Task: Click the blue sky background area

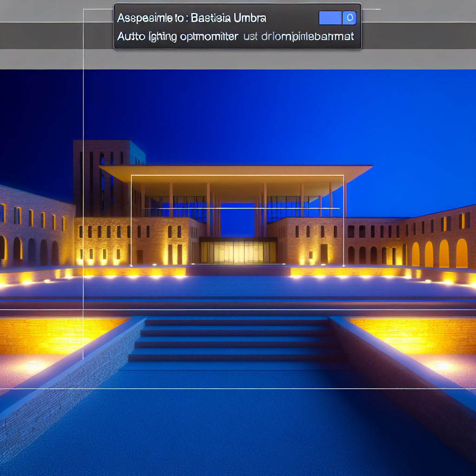Action: (x=279, y=116)
